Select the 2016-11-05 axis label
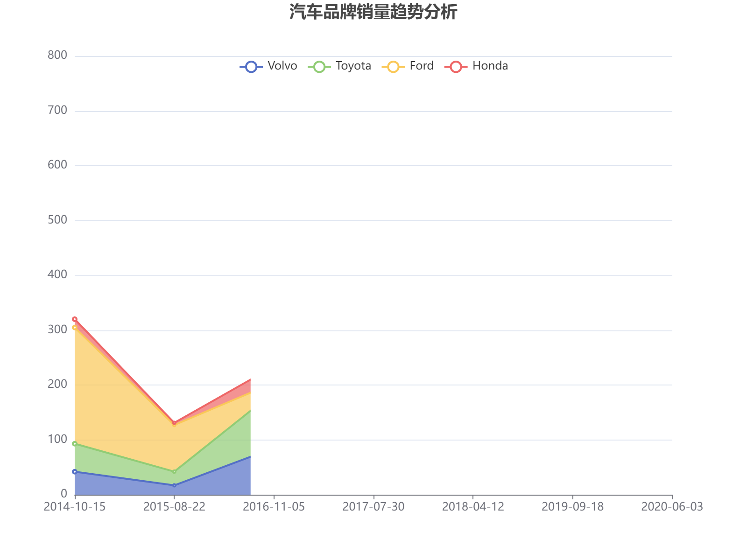The width and height of the screenshot is (747, 560). (x=275, y=506)
